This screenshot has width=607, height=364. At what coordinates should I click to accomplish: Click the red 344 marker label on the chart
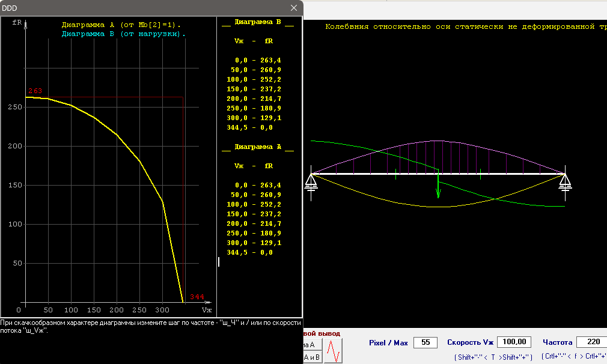tap(197, 297)
